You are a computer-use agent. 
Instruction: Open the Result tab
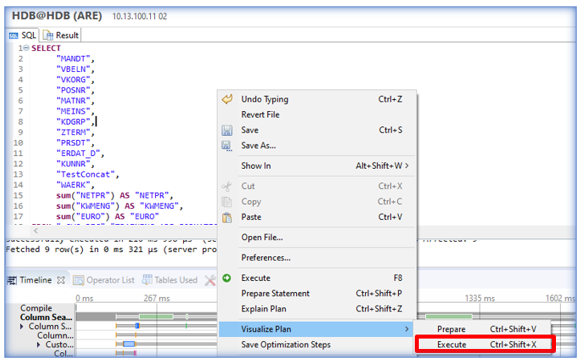pyautogui.click(x=61, y=35)
